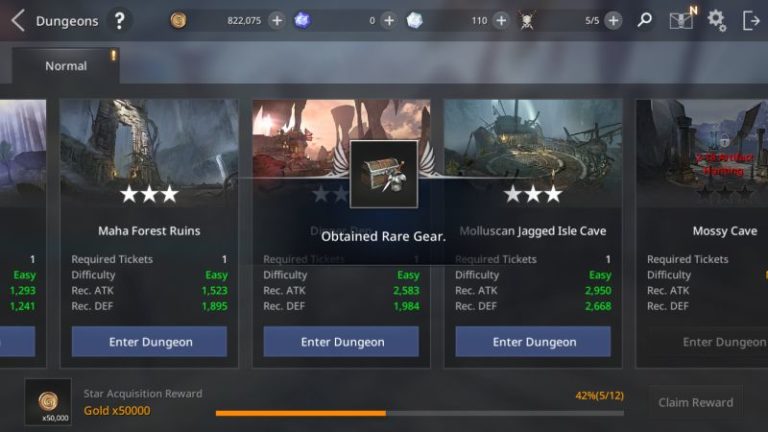Image resolution: width=768 pixels, height=432 pixels.
Task: Click the star acquisition progress bar
Action: click(x=420, y=413)
